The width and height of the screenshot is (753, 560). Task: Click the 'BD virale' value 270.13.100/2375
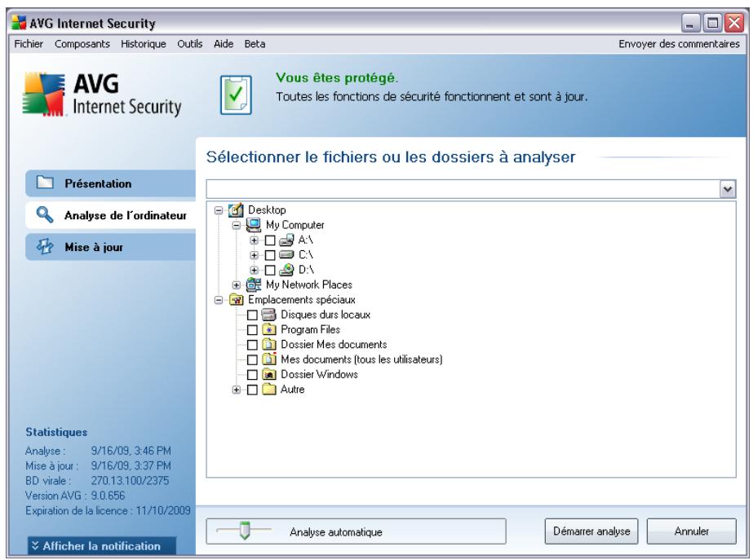coord(131,480)
